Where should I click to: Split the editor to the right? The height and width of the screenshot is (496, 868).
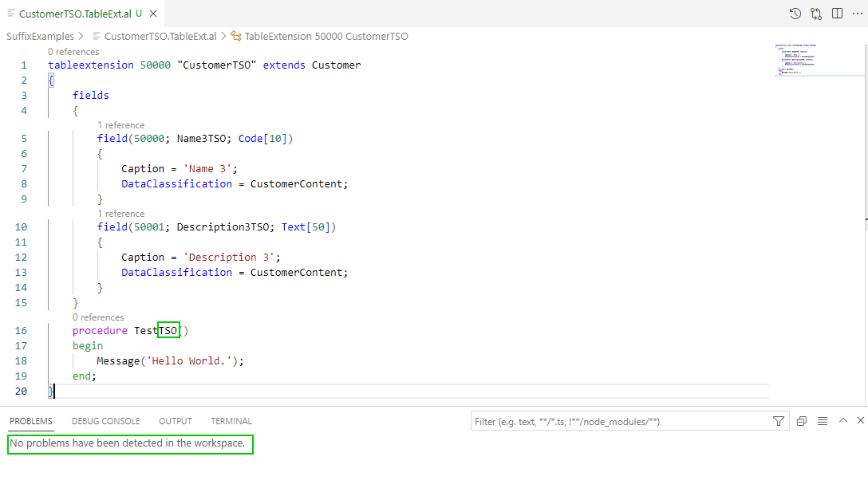837,14
